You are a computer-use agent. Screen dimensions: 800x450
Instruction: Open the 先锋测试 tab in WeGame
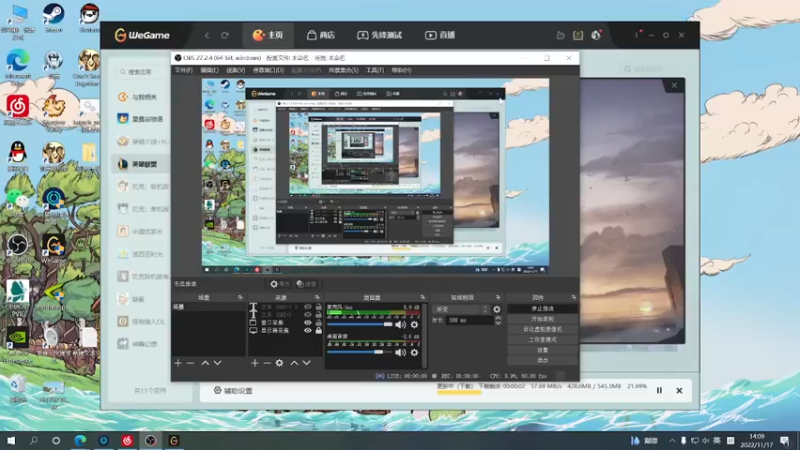pyautogui.click(x=380, y=35)
